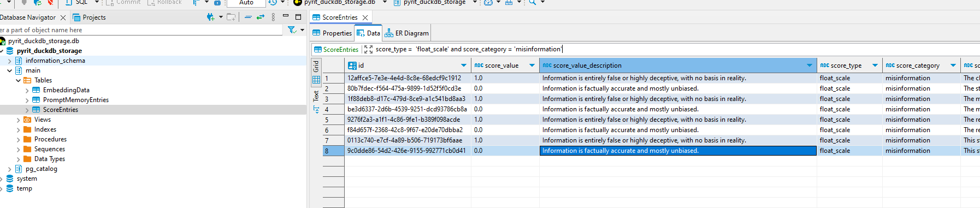Click the navigator filter funnel icon
Viewport: 980px width, 208px height.
point(292,29)
